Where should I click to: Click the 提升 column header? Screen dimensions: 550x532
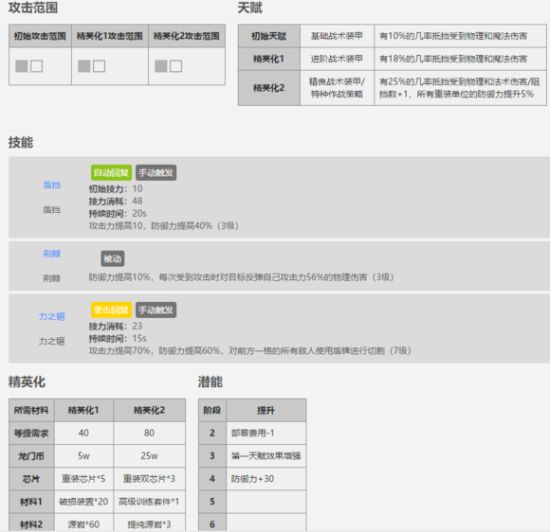[x=266, y=410]
